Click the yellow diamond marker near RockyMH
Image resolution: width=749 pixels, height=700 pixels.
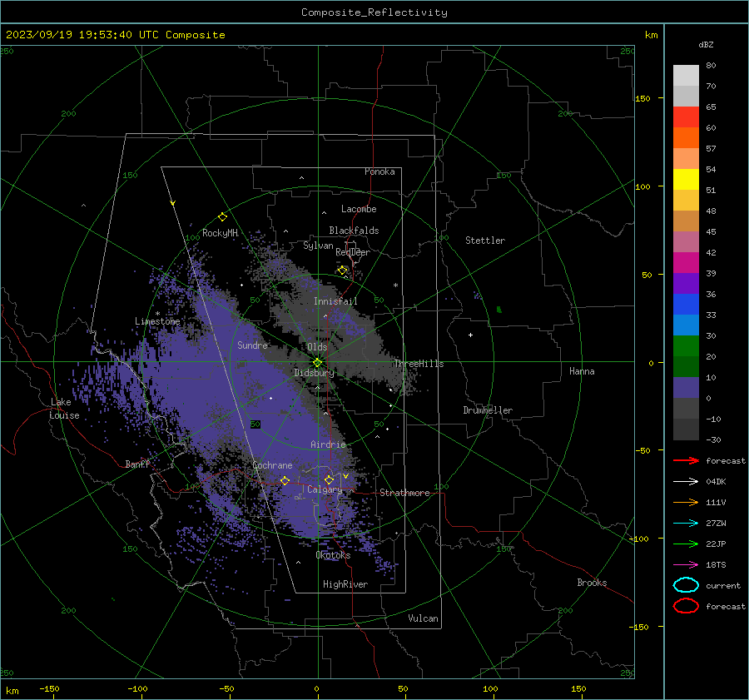pos(222,217)
